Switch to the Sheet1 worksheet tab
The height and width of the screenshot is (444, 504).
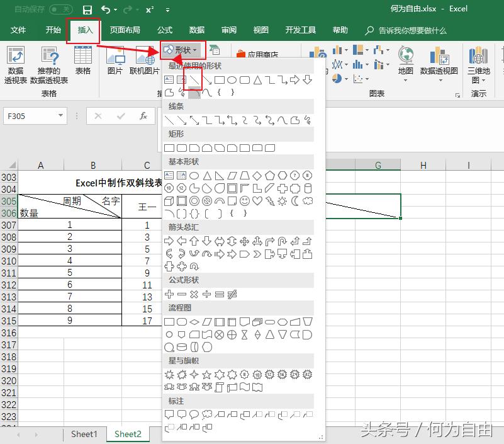[x=84, y=434]
